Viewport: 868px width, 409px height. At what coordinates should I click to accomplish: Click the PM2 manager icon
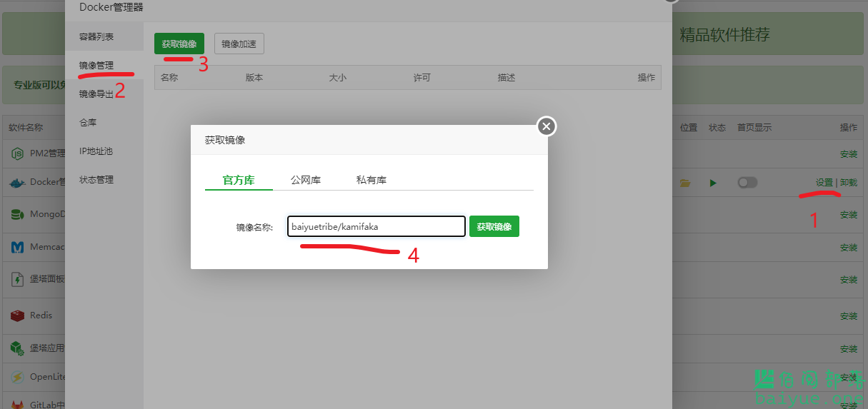point(17,153)
